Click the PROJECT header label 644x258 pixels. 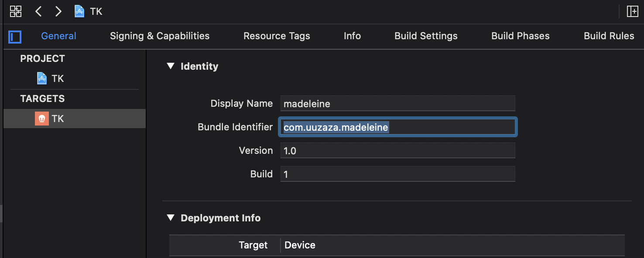[x=42, y=58]
